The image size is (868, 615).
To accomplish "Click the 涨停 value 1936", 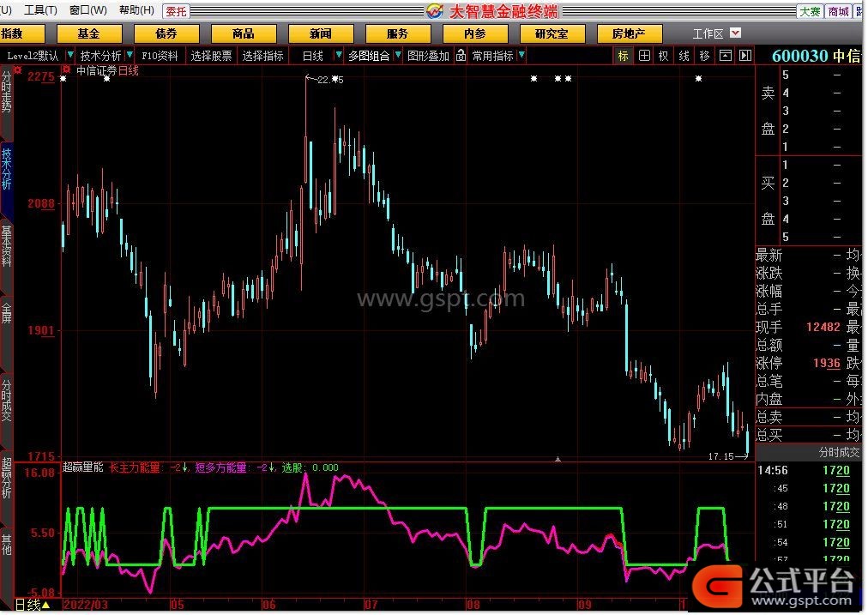I will pyautogui.click(x=827, y=363).
